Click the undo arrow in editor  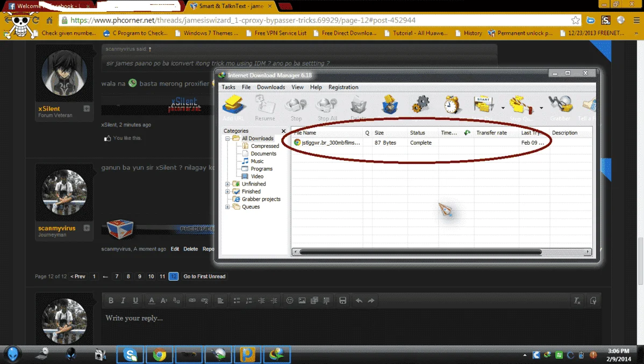[359, 301]
